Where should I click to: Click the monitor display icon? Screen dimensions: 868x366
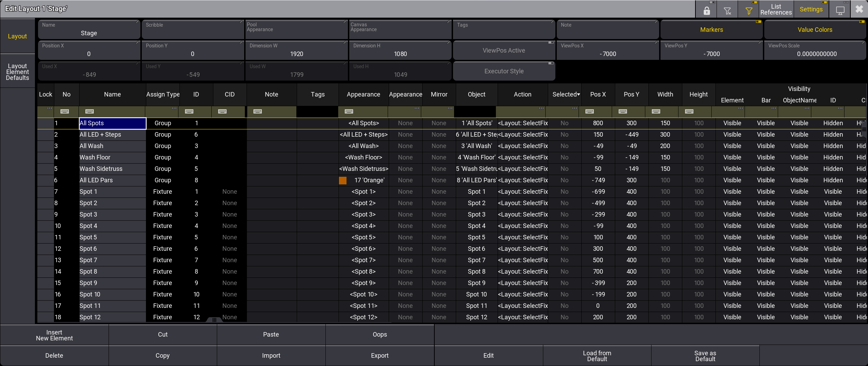[x=840, y=10]
